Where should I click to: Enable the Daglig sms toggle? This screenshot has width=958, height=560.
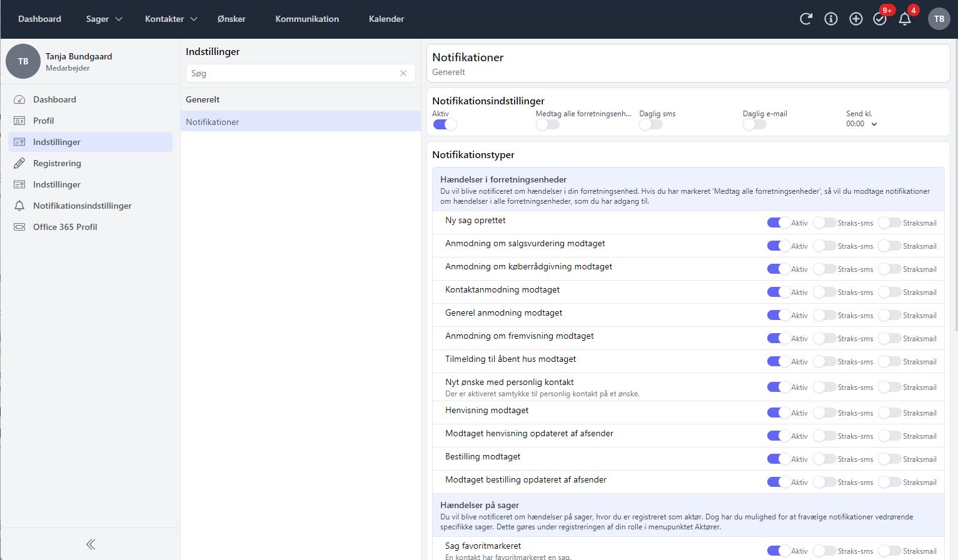pos(650,124)
